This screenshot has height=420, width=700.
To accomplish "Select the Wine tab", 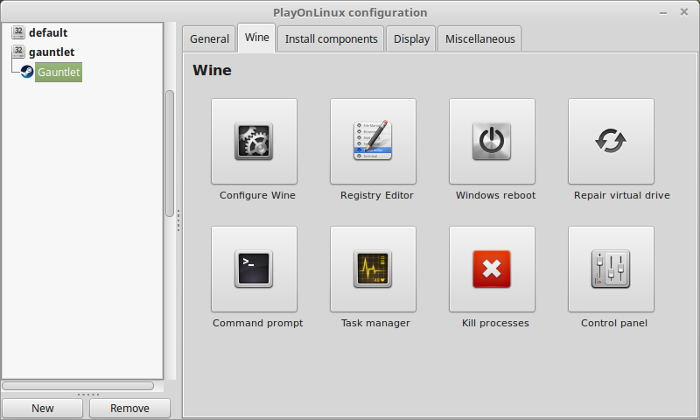I will click(257, 37).
